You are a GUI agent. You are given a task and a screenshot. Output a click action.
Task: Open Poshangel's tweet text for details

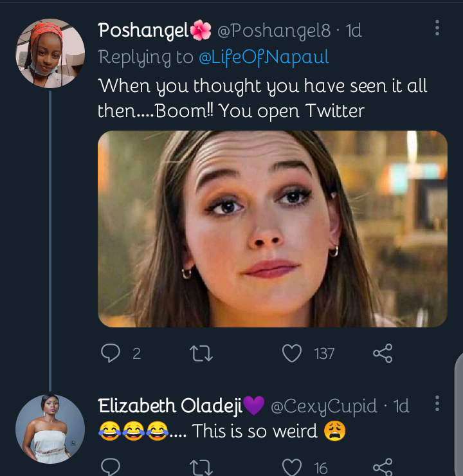[x=262, y=98]
